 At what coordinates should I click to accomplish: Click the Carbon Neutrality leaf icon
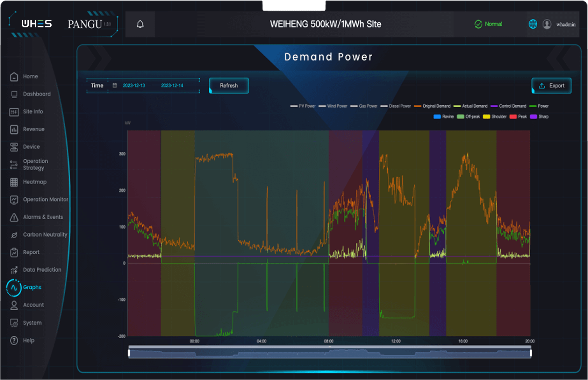(x=14, y=235)
